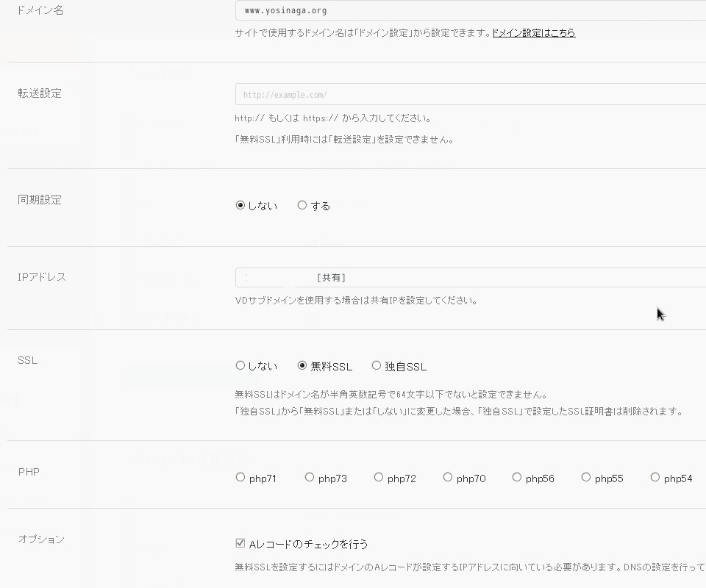
Task: Open the ドメイン設定はこちら link
Action: tap(534, 33)
